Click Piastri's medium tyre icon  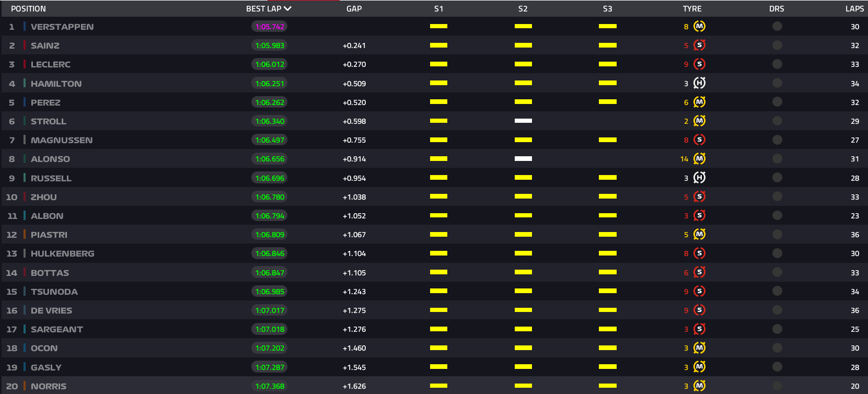(x=699, y=235)
